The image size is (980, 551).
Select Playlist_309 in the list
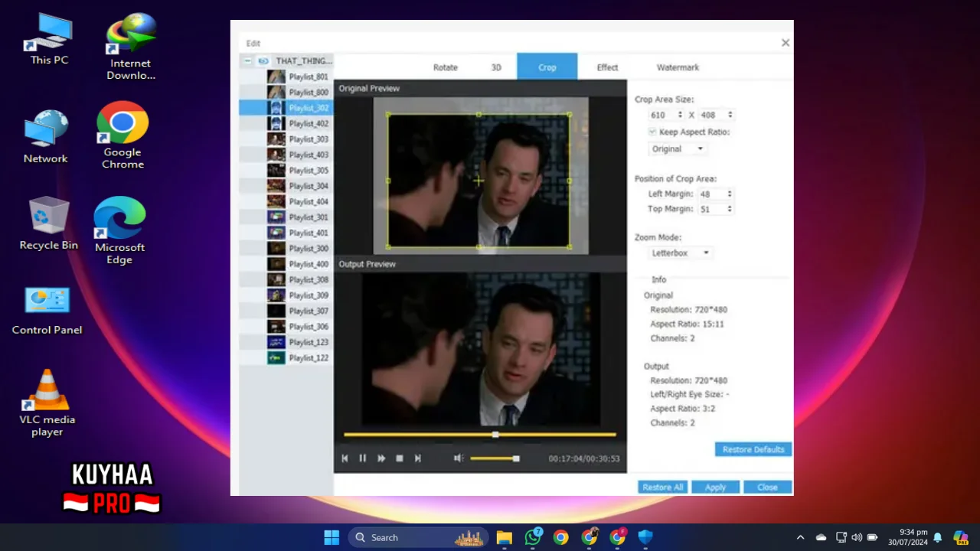286,295
